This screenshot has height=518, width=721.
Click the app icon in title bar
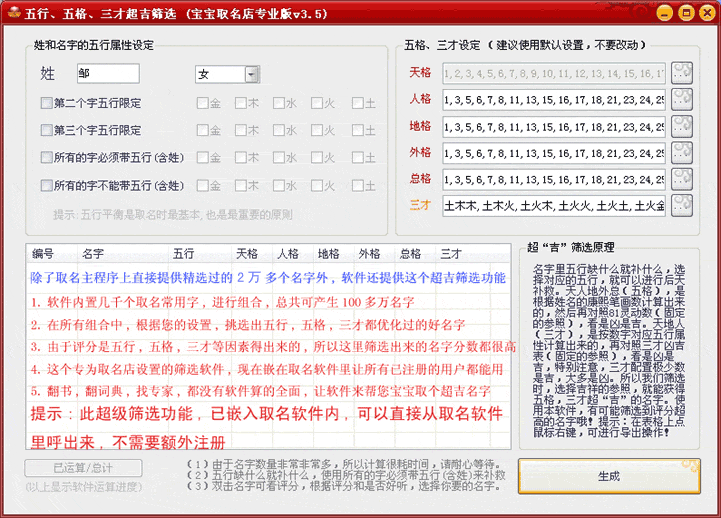pyautogui.click(x=14, y=13)
